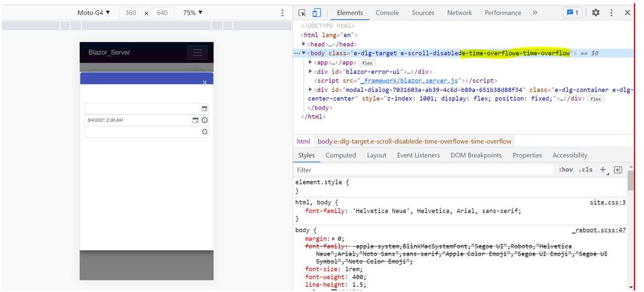Switch to the Performance tab
Viewport: 644px width, 292px height.
(502, 13)
